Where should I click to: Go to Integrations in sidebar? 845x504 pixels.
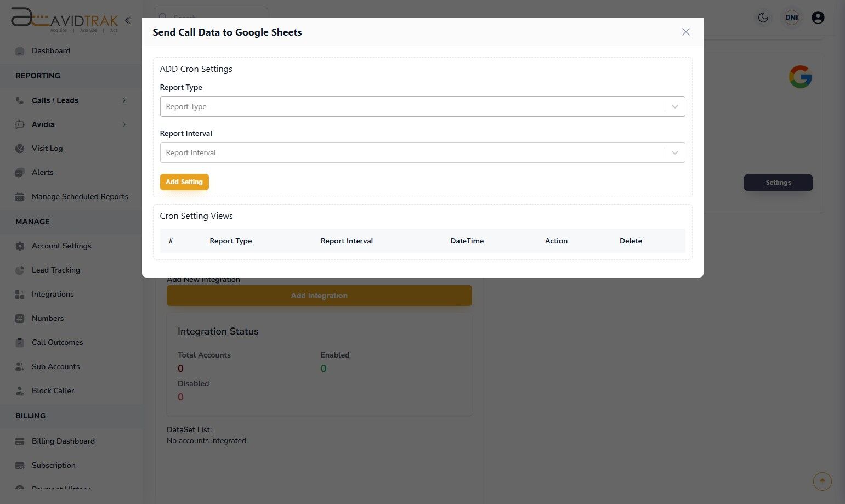point(53,295)
